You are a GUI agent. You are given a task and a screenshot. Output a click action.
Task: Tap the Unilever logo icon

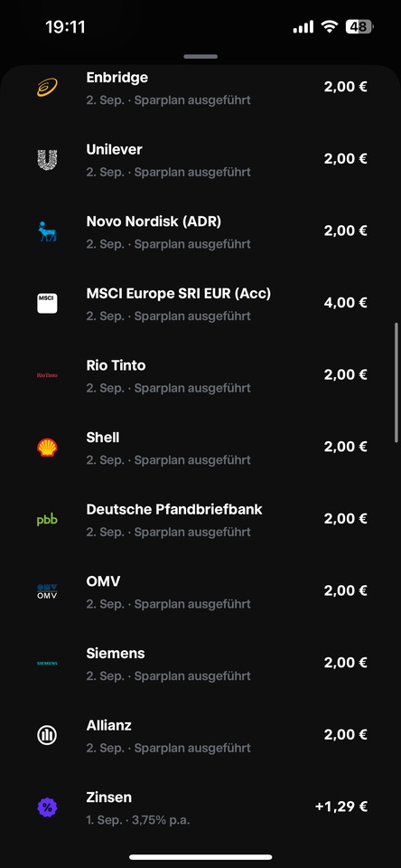(47, 159)
